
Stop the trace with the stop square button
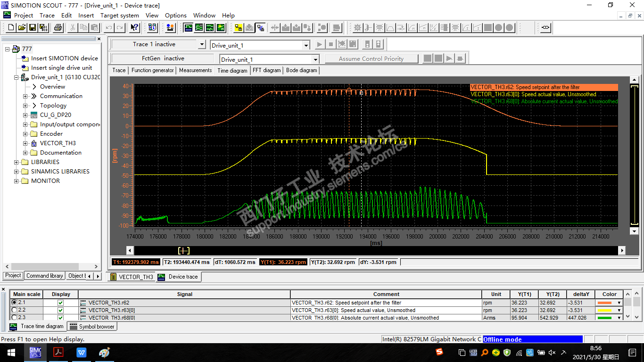click(331, 45)
